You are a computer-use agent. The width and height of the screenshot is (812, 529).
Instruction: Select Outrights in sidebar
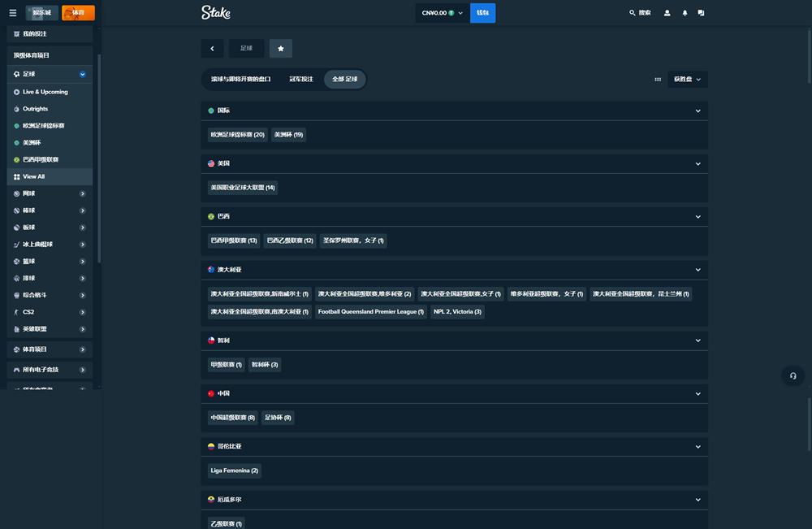coord(50,109)
